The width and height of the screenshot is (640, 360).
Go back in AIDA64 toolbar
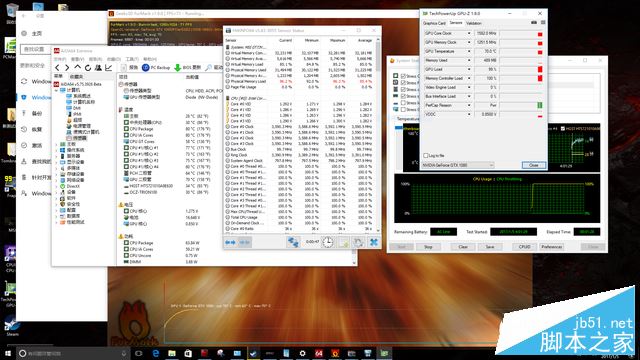point(57,68)
